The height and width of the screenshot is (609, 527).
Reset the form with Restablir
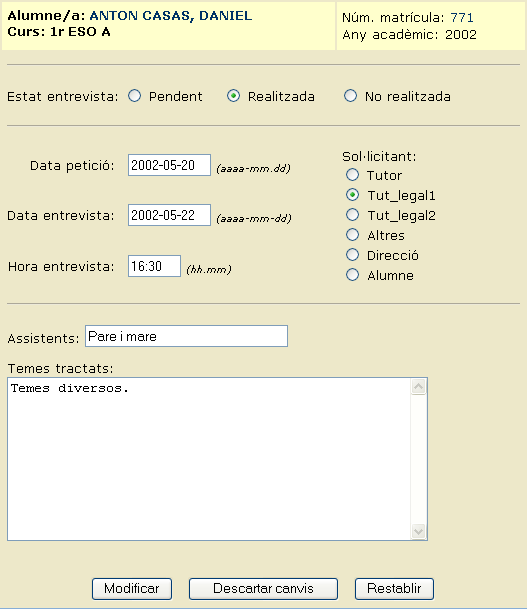tap(394, 589)
